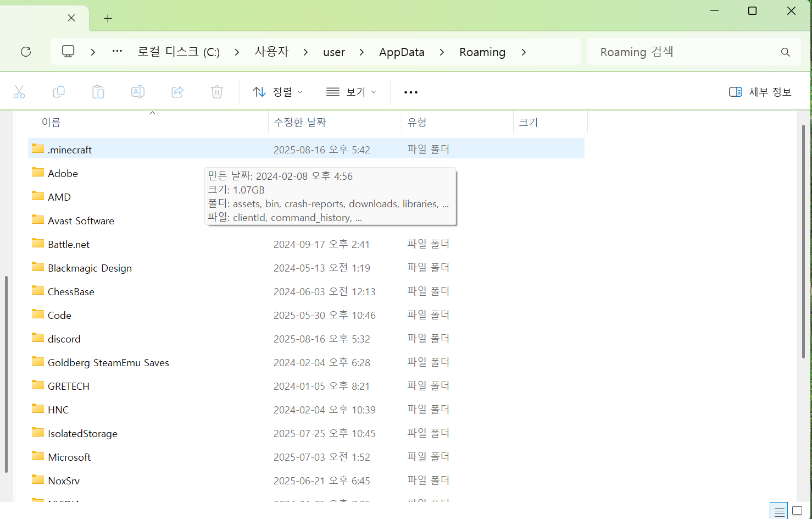Click date 2024-06-03 오전 12:13
This screenshot has width=812, height=519.
pos(325,291)
